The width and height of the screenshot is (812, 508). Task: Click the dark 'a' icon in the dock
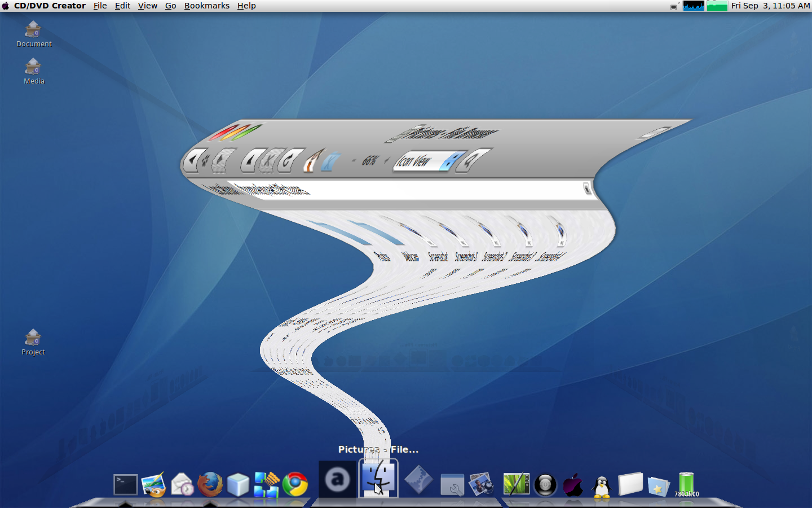coord(337,479)
